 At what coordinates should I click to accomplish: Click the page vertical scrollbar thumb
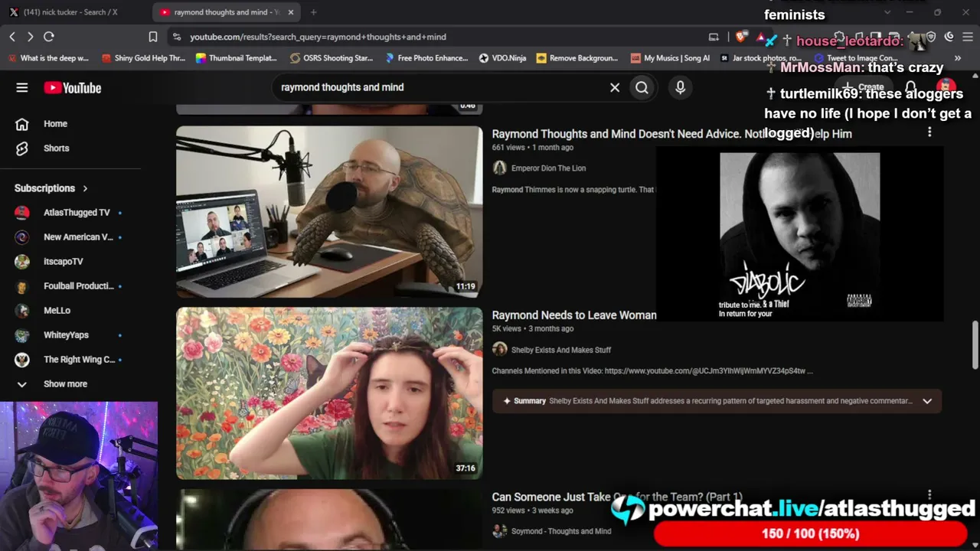(975, 344)
